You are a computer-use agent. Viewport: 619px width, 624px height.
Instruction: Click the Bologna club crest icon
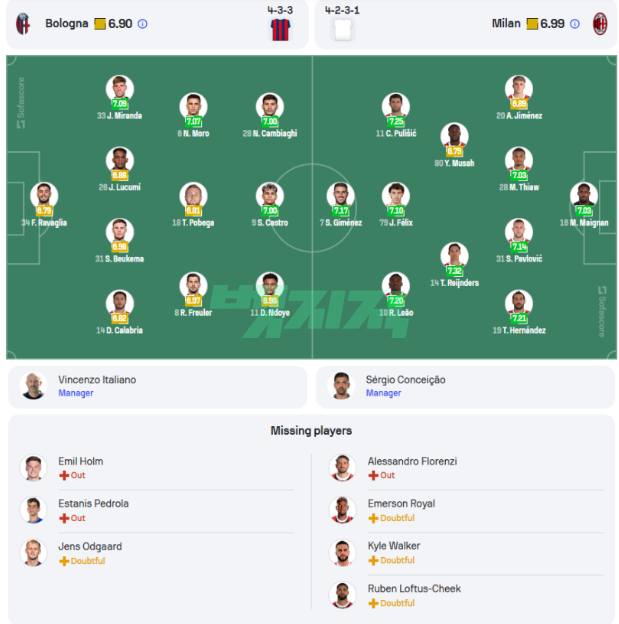click(24, 23)
